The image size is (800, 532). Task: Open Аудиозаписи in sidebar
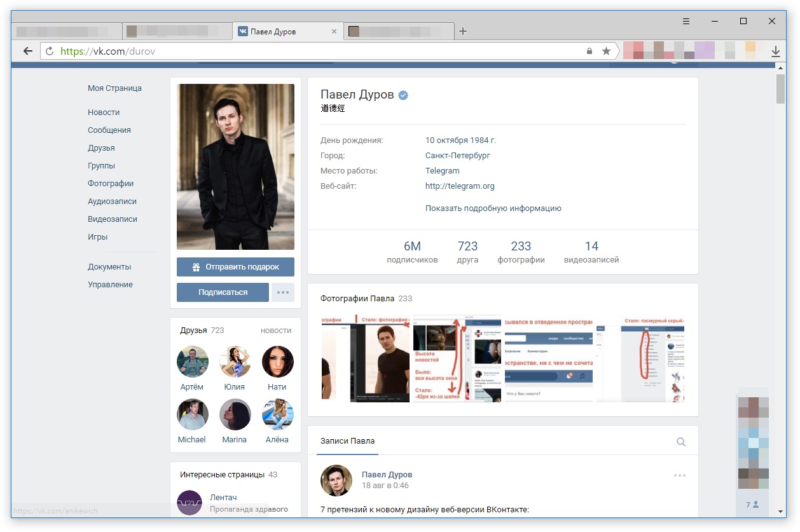(x=112, y=201)
